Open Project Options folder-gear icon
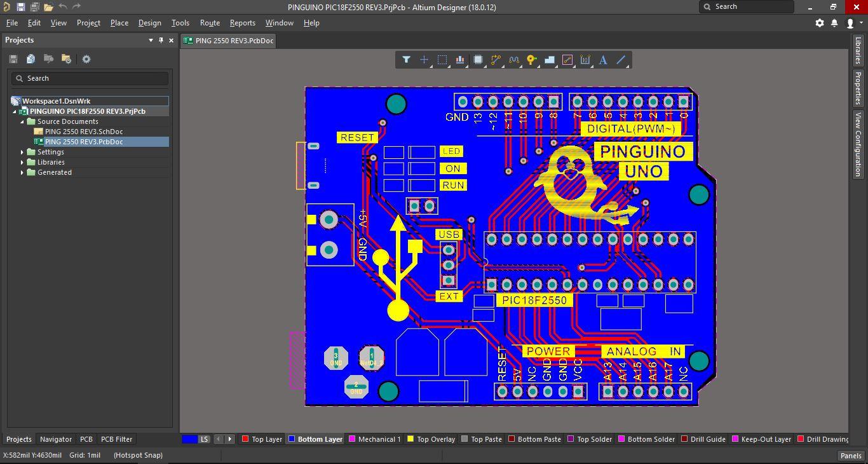 pos(66,59)
